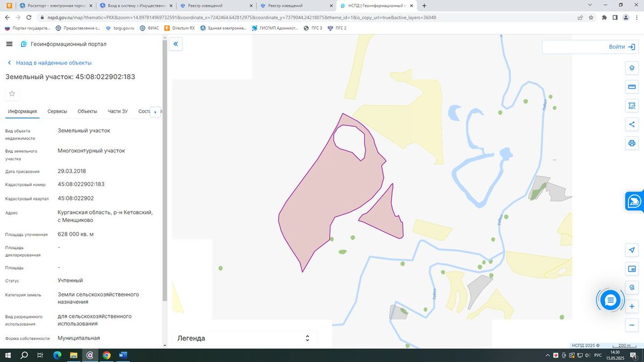644x362 pixels.
Task: Open the Объекты tab
Action: click(87, 112)
